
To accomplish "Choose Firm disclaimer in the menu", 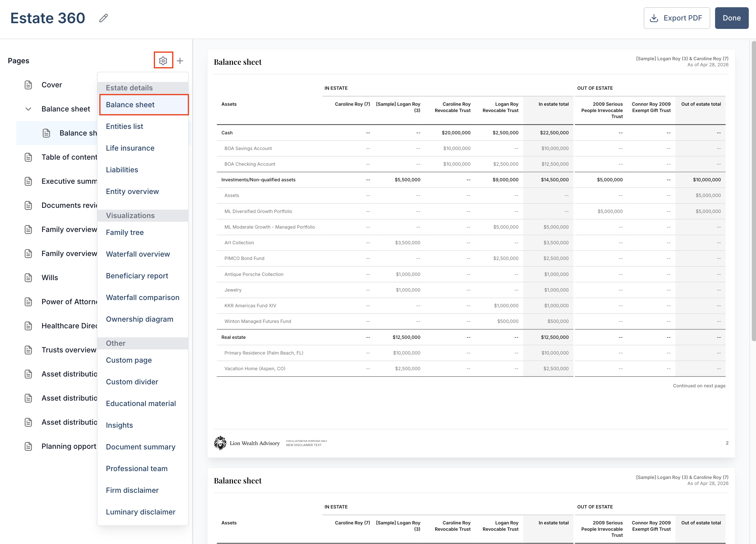I will [143, 490].
